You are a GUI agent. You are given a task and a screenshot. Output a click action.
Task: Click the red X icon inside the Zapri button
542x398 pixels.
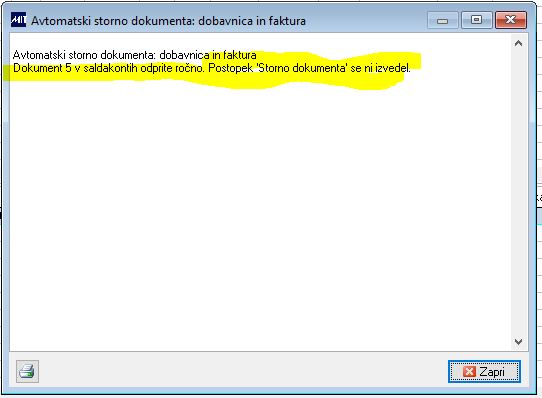click(x=469, y=372)
